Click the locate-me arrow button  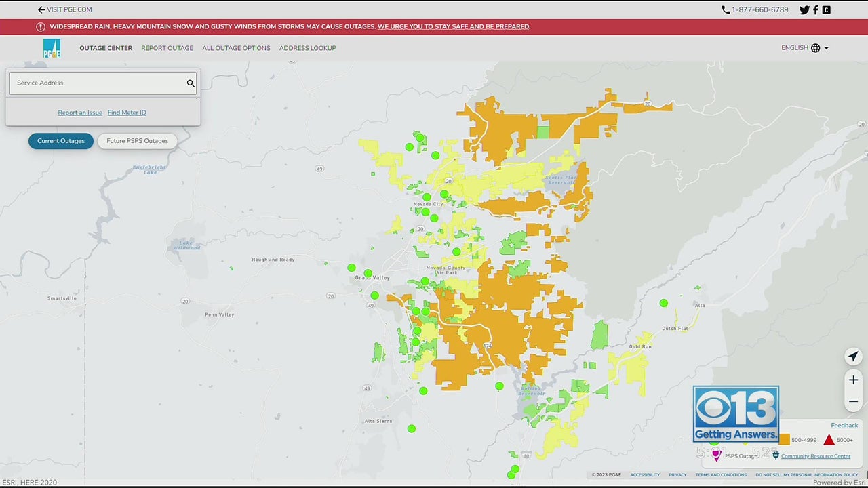pos(853,357)
